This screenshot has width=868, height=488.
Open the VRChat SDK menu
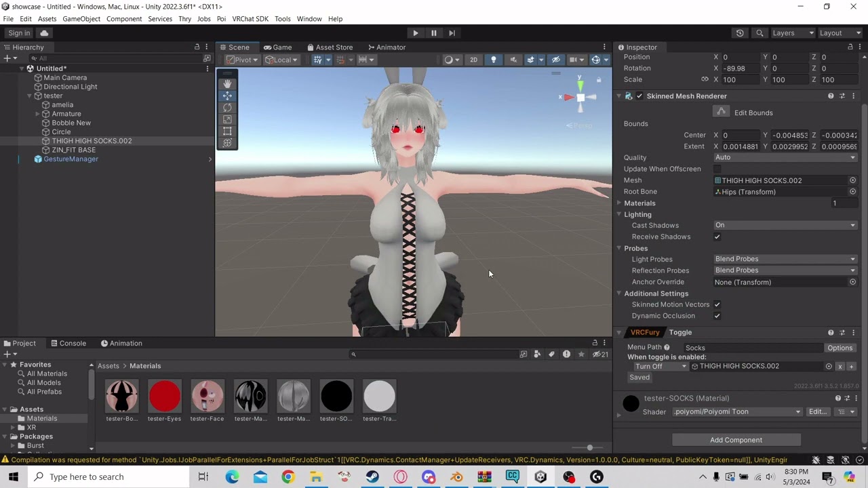(x=250, y=19)
